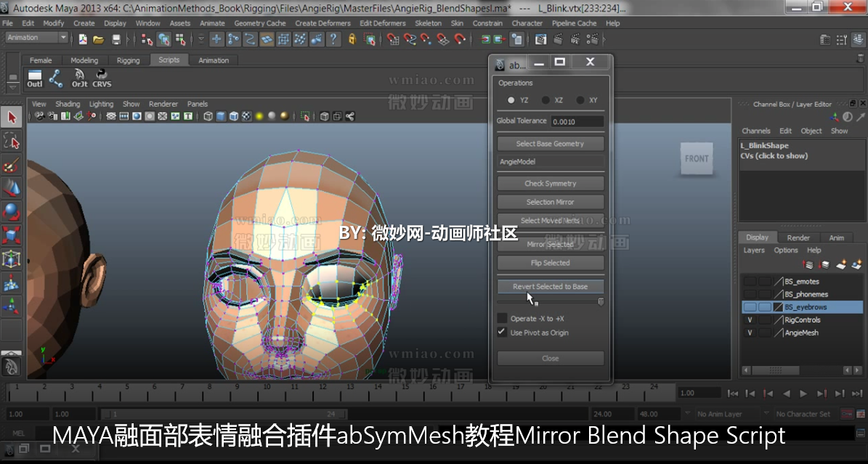The width and height of the screenshot is (868, 464).
Task: Click the abSymMesh Close button
Action: pyautogui.click(x=551, y=358)
